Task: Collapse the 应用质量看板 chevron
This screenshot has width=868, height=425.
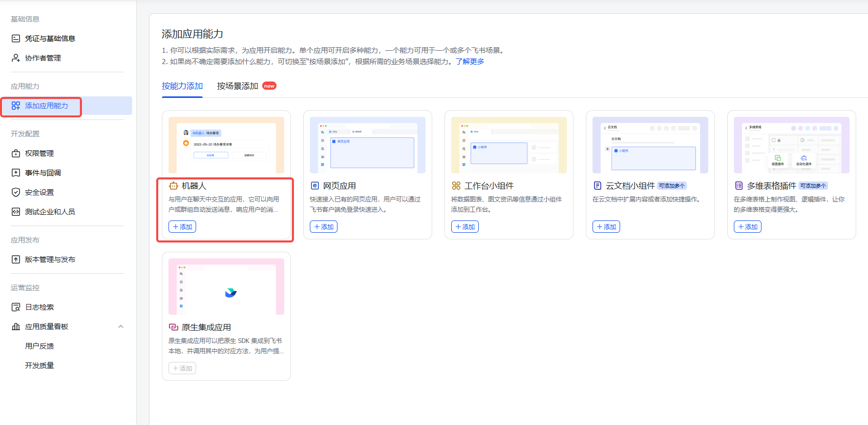Action: (x=121, y=327)
